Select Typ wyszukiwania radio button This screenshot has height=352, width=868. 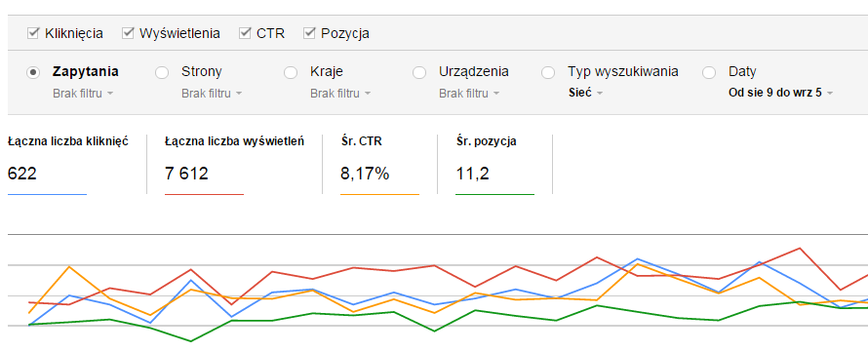(x=548, y=72)
